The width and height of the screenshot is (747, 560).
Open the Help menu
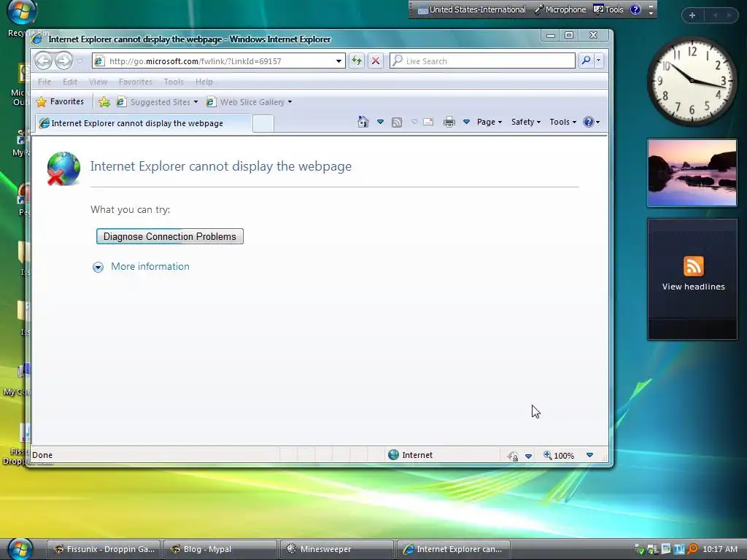[x=204, y=82]
